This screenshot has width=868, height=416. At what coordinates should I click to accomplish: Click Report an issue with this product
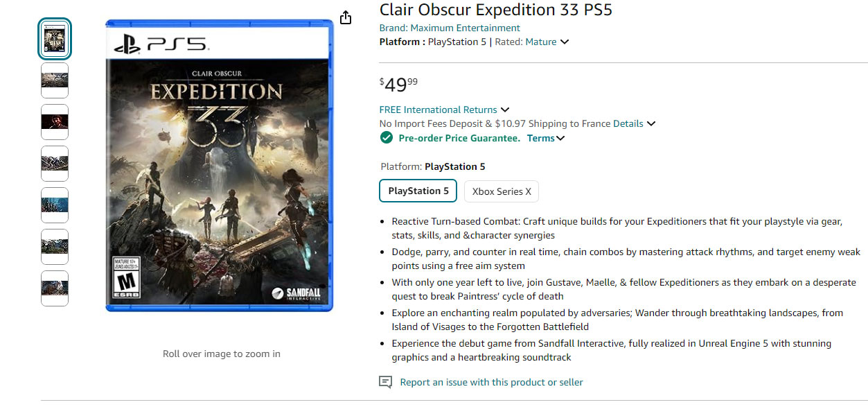pos(492,382)
